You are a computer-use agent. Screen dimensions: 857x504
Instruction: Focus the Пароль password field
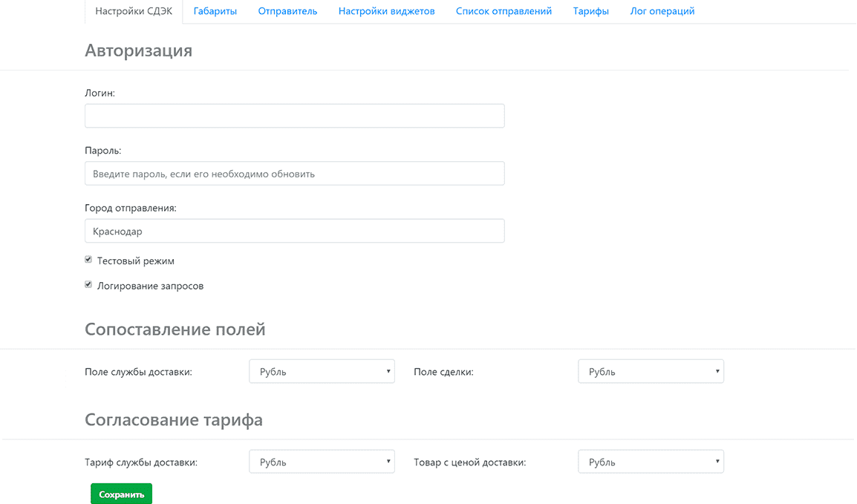294,174
